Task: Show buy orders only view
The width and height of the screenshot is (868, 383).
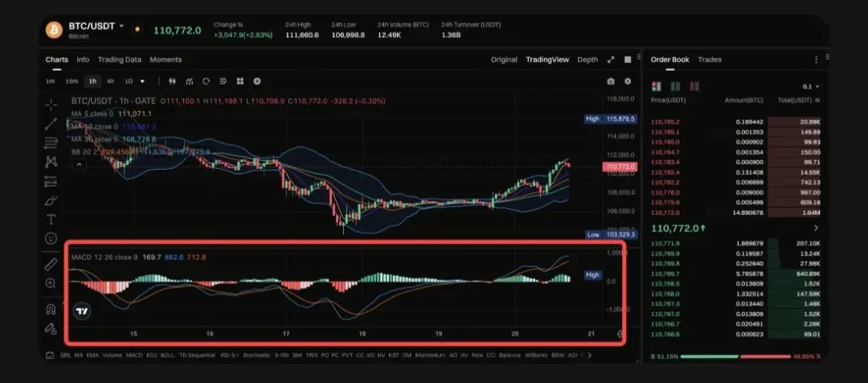Action: click(x=675, y=86)
